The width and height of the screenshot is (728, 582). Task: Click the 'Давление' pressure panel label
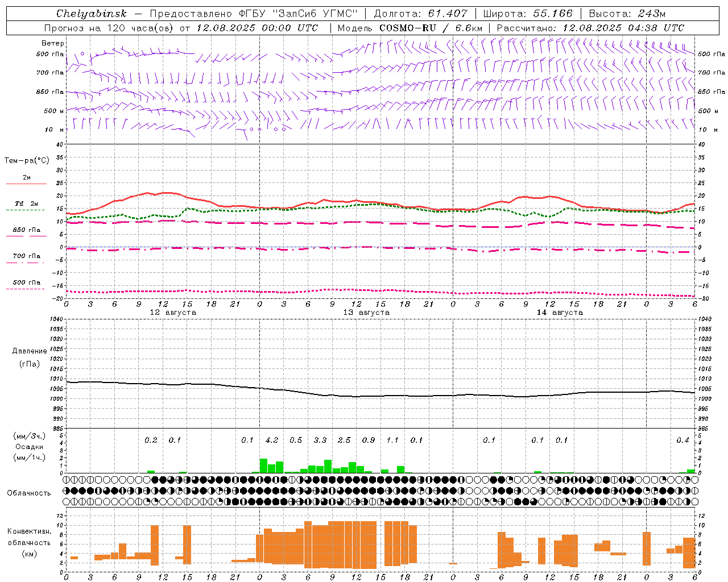tap(30, 351)
